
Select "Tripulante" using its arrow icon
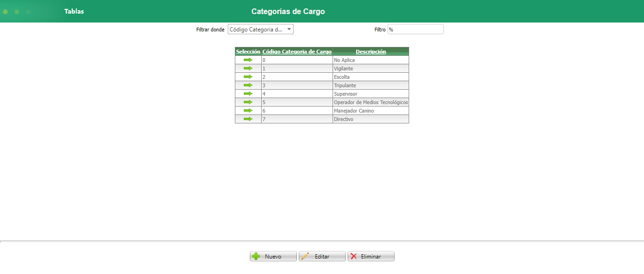click(248, 85)
